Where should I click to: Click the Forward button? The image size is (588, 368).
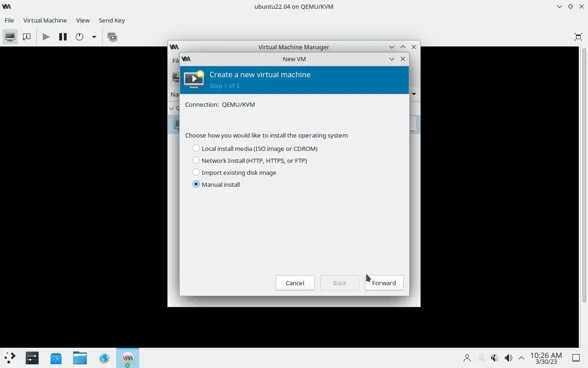tap(384, 283)
